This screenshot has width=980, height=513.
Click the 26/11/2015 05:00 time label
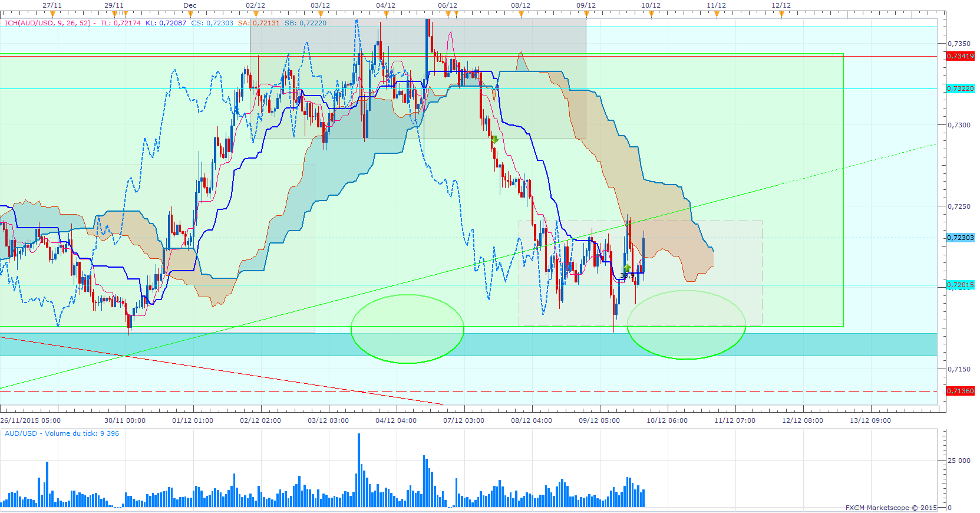[31, 420]
